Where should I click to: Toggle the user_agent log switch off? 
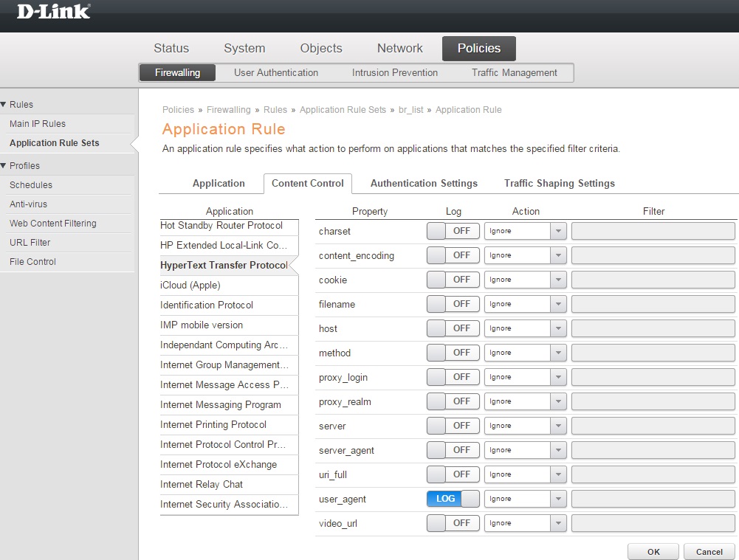click(453, 499)
